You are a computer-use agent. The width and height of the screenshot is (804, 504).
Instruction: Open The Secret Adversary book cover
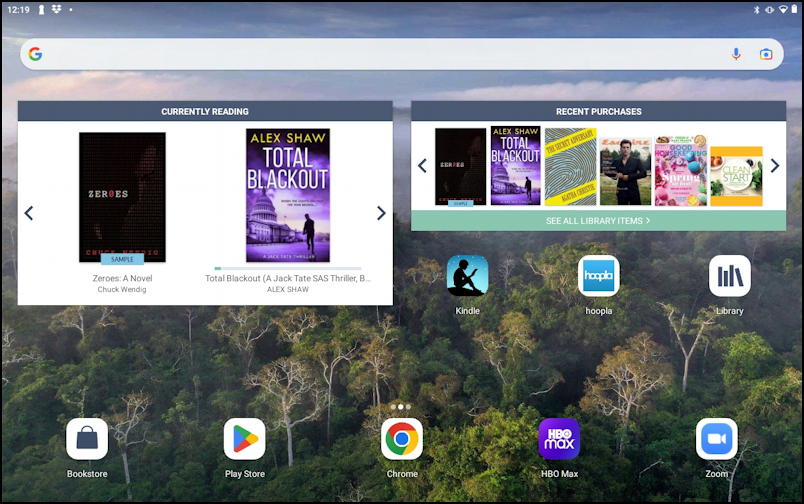point(570,167)
